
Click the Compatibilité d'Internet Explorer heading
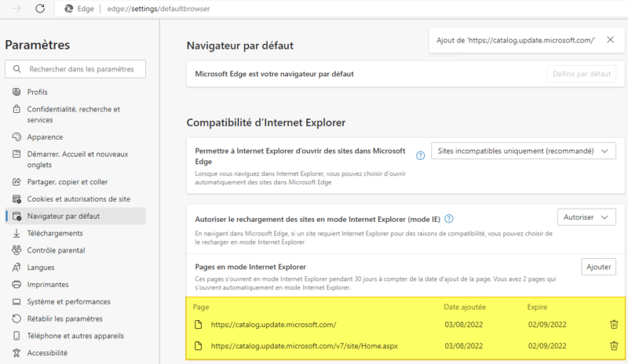tap(266, 122)
